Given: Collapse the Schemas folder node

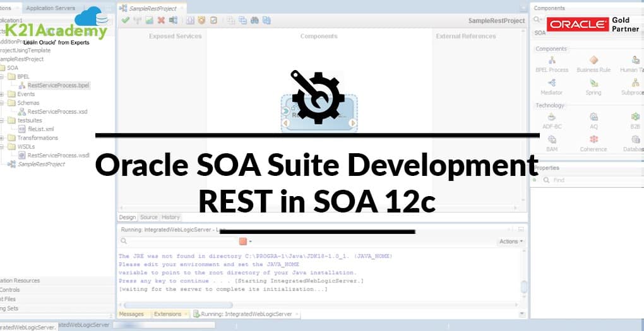Looking at the screenshot, I should tap(3, 103).
